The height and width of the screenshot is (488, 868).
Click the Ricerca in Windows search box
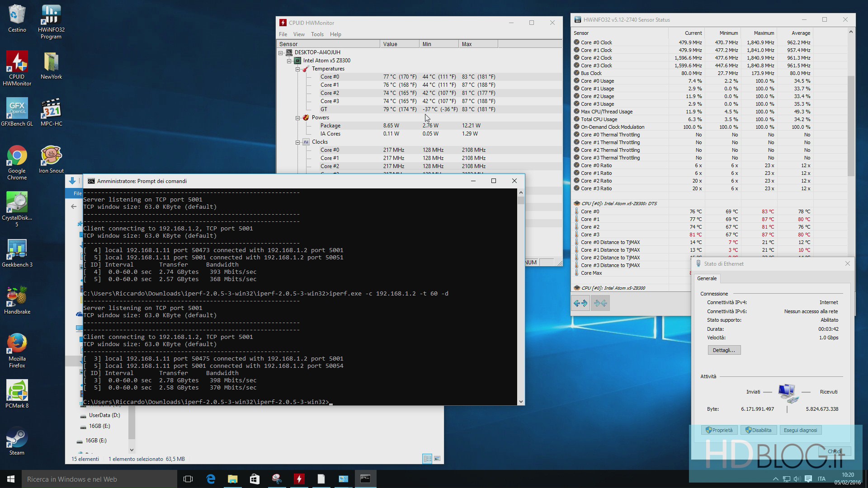[99, 479]
